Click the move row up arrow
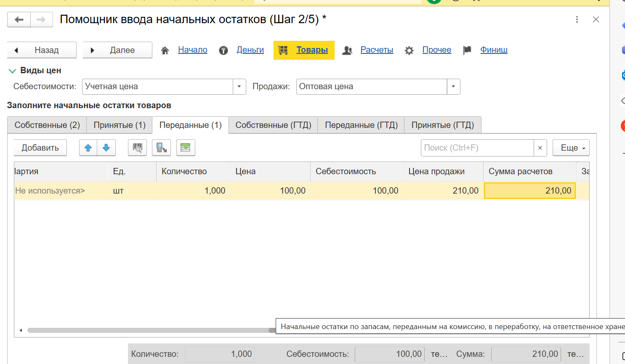This screenshot has width=625, height=364. pos(88,148)
